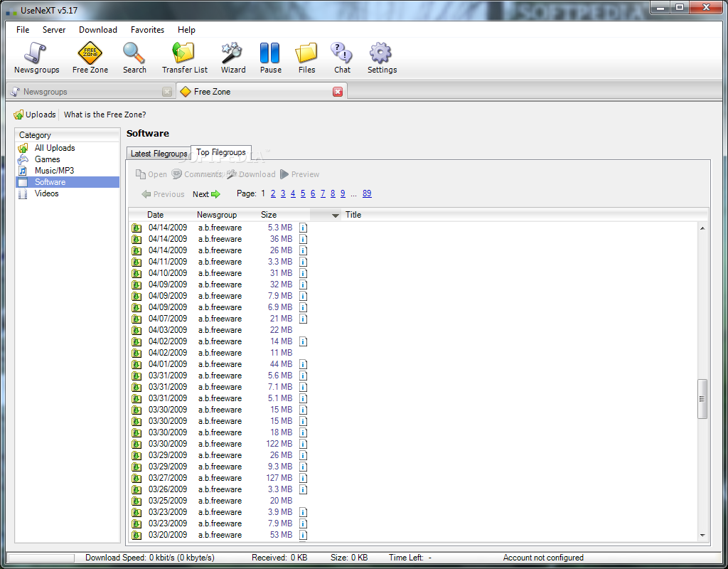Click the Pause toolbar icon
The width and height of the screenshot is (728, 569).
click(x=270, y=58)
